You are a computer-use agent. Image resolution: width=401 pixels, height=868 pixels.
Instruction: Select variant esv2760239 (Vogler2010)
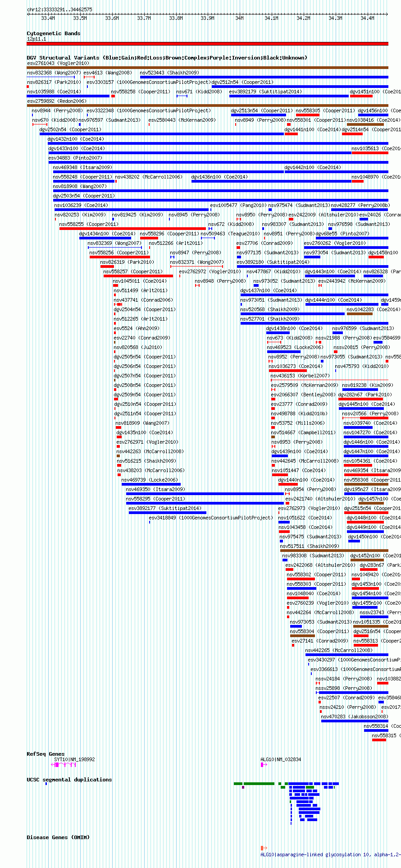pos(288,607)
